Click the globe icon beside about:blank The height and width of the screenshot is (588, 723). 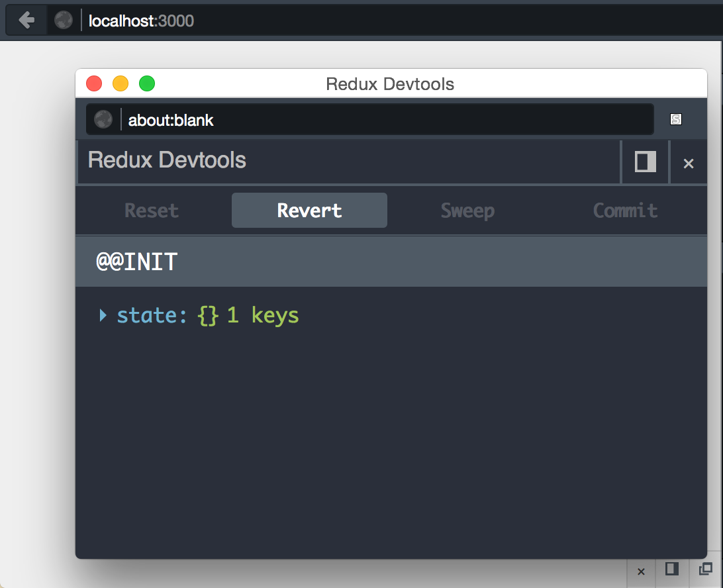(103, 119)
